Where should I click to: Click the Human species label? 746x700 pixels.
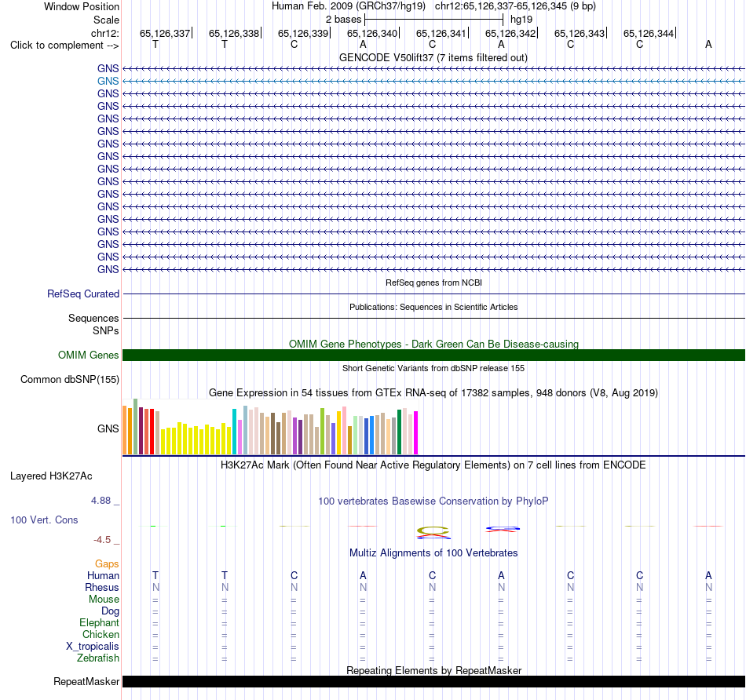pyautogui.click(x=103, y=576)
